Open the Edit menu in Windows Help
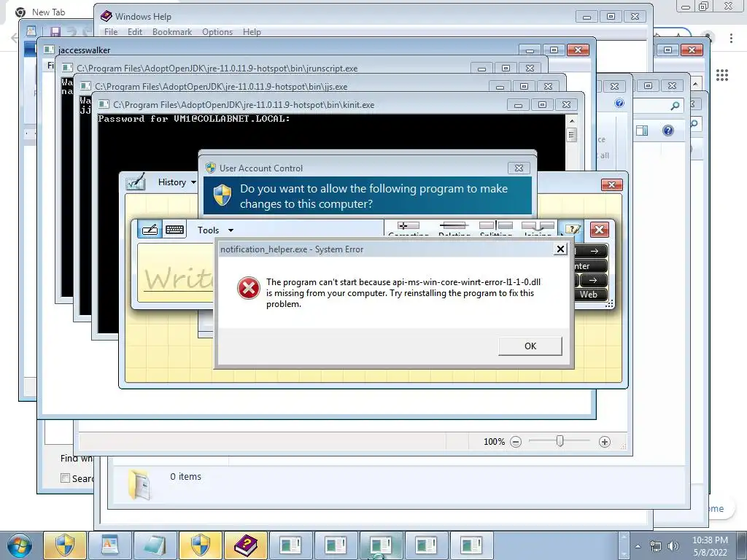The width and height of the screenshot is (747, 560). point(135,32)
